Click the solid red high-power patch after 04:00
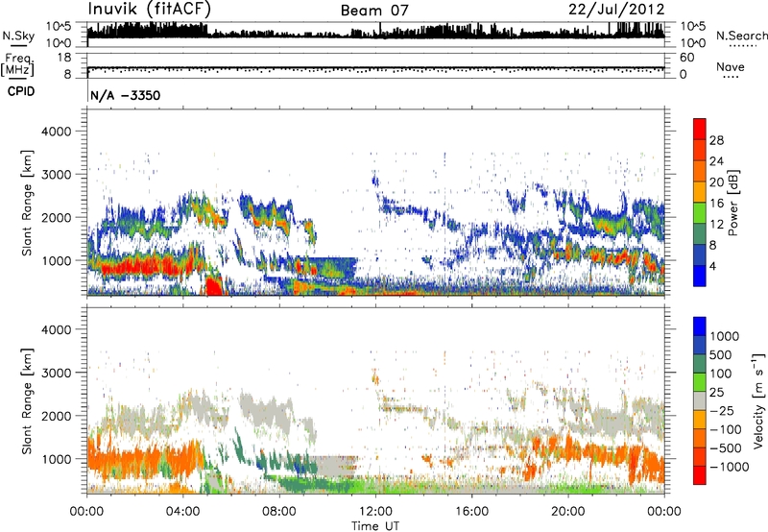 [213, 286]
